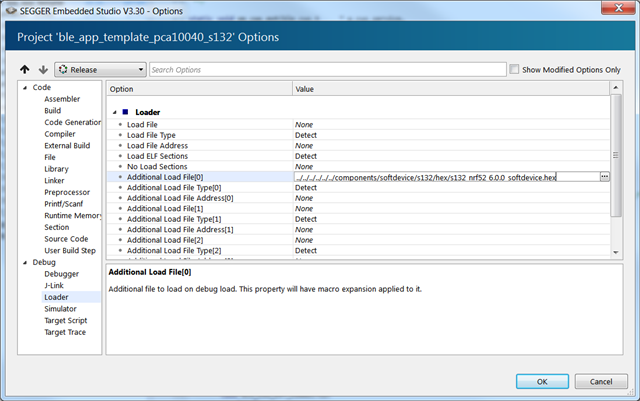Click the options list vertical scrollbar thumb
This screenshot has height=401, width=640.
coord(616,155)
